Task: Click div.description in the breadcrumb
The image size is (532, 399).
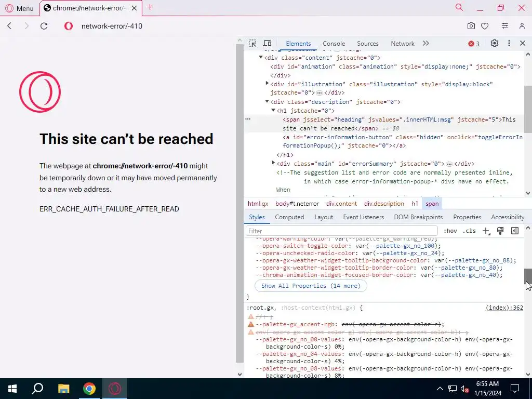Action: click(384, 204)
